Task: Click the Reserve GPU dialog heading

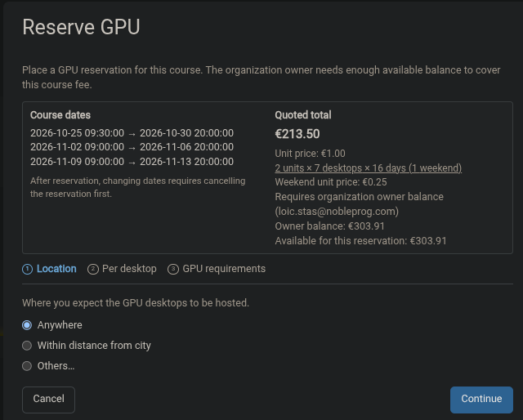Action: (81, 27)
